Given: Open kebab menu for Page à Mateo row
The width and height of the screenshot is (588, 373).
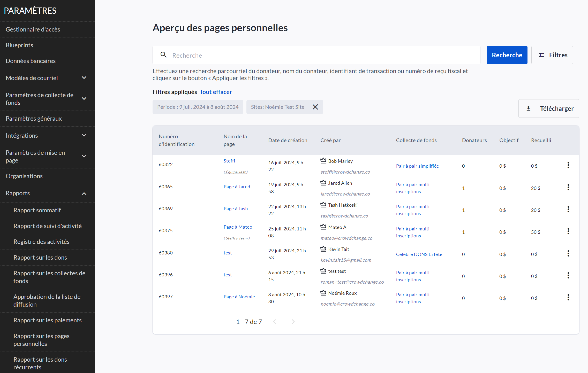Looking at the screenshot, I should click(568, 231).
